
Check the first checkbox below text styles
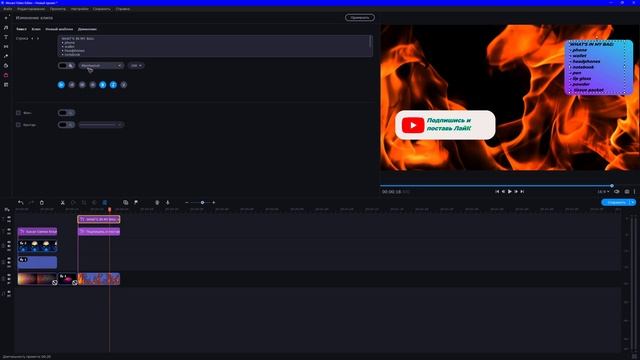(18, 113)
